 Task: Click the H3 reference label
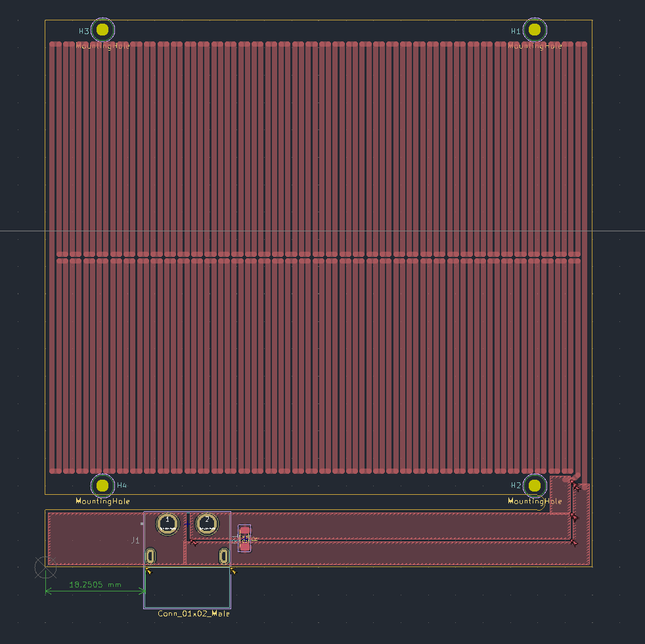pyautogui.click(x=84, y=31)
